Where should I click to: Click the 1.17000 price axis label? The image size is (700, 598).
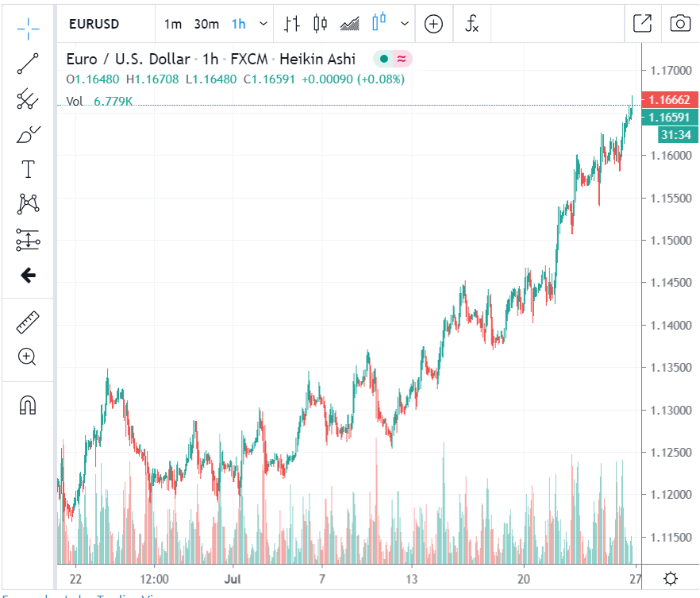click(671, 71)
